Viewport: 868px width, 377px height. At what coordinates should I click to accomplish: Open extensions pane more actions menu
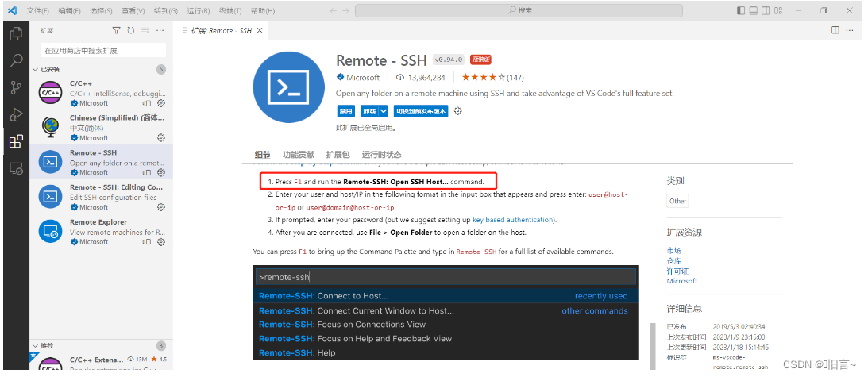tap(160, 30)
